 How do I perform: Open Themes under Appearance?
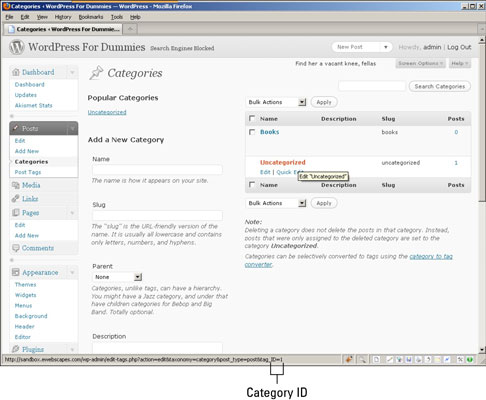click(x=25, y=285)
